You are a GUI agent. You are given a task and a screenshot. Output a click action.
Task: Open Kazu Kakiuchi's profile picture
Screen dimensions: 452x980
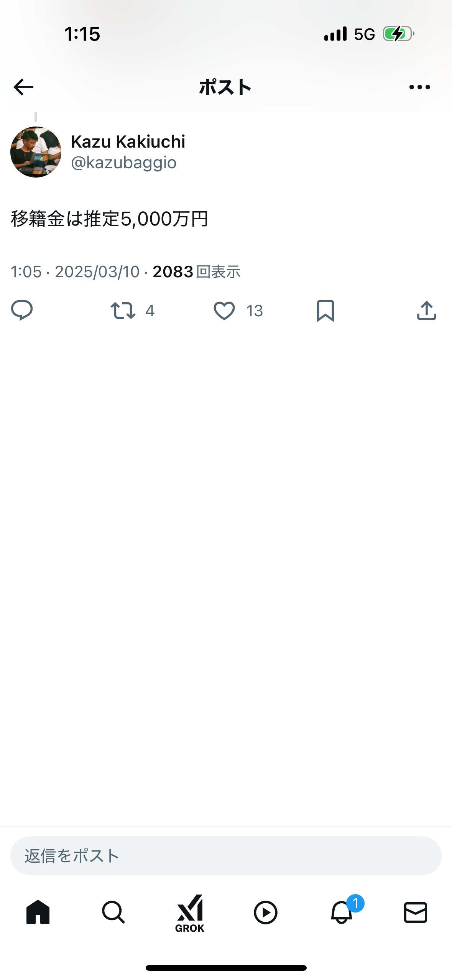(36, 152)
